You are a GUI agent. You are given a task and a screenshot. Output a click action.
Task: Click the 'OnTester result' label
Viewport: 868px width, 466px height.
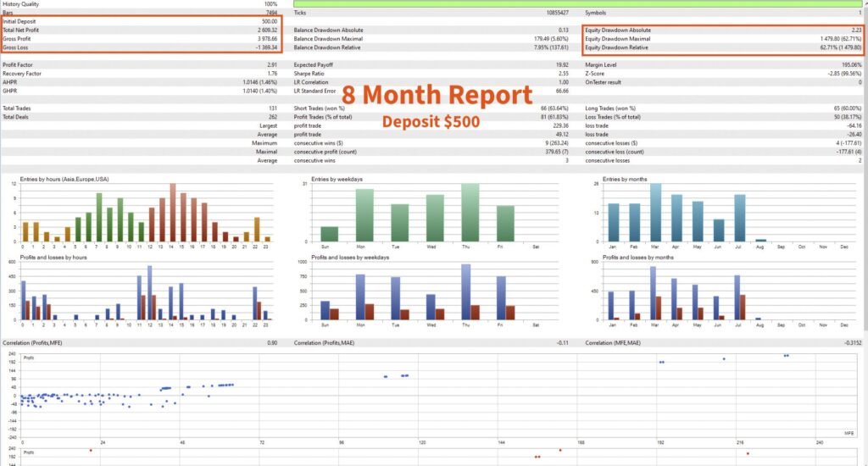603,82
